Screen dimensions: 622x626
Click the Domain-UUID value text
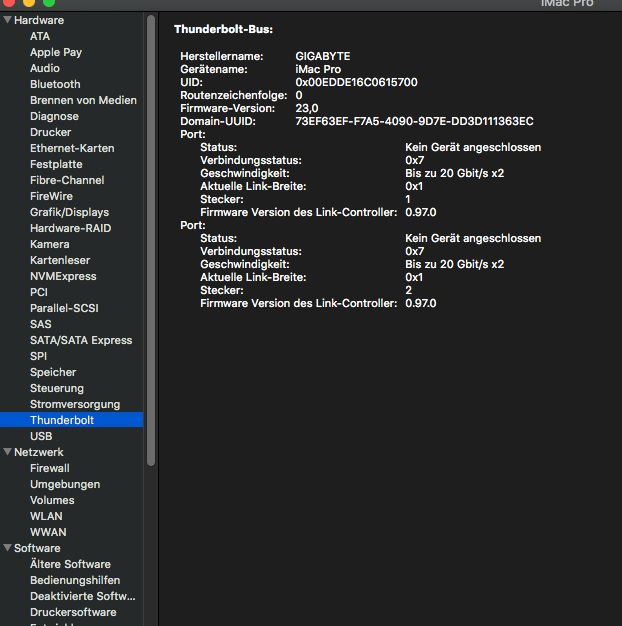click(414, 121)
